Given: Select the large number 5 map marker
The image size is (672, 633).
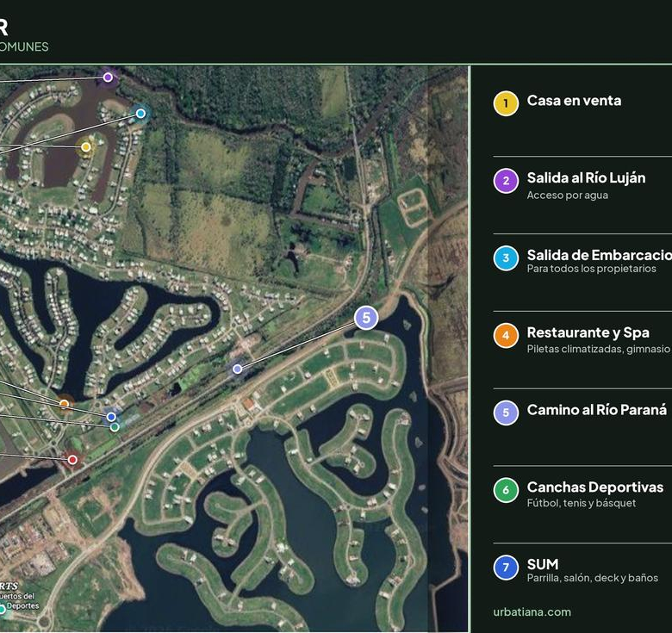Looking at the screenshot, I should [x=366, y=318].
